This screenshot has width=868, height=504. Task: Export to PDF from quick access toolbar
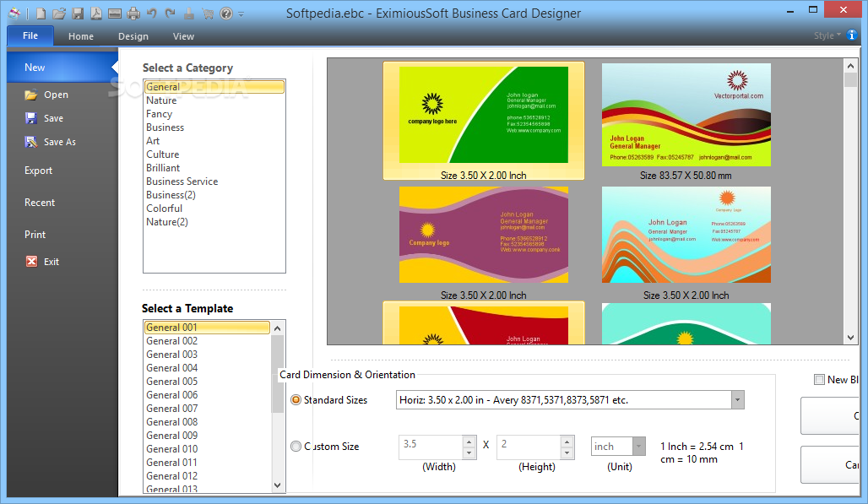click(96, 14)
